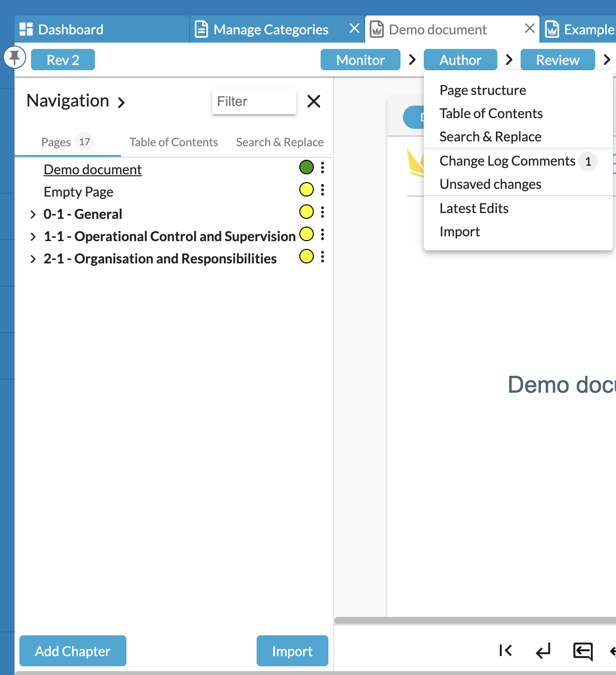
Task: Switch to the Table of Contents tab
Action: click(x=173, y=142)
